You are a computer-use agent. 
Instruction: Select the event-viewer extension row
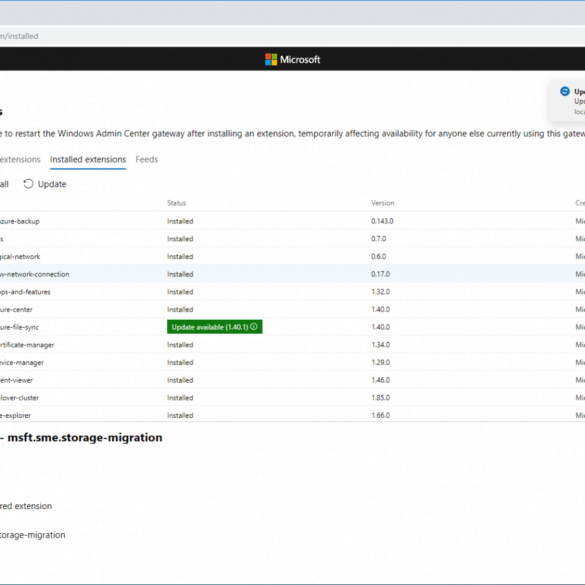point(292,380)
